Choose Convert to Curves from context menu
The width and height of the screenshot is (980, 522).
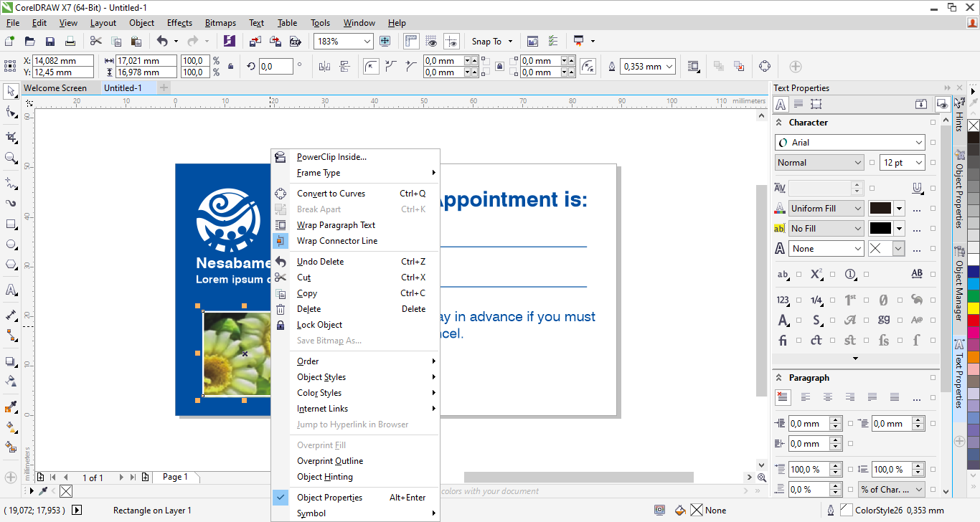point(331,194)
